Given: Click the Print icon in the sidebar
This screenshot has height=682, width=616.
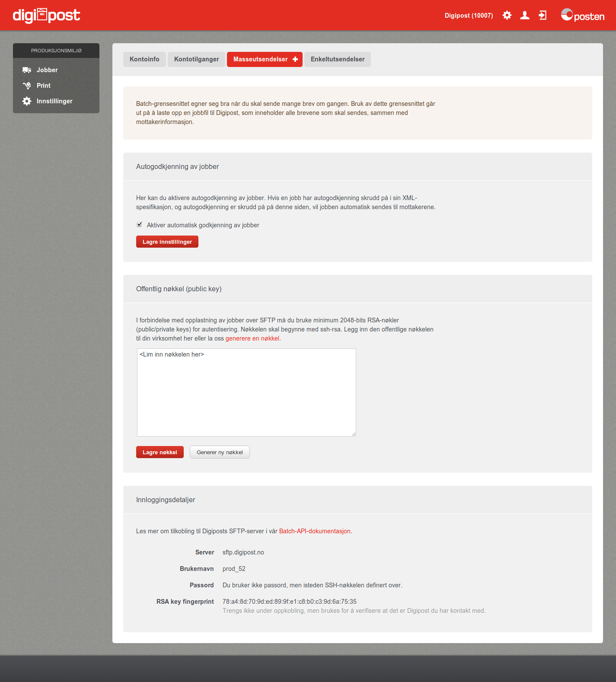Looking at the screenshot, I should (x=27, y=86).
